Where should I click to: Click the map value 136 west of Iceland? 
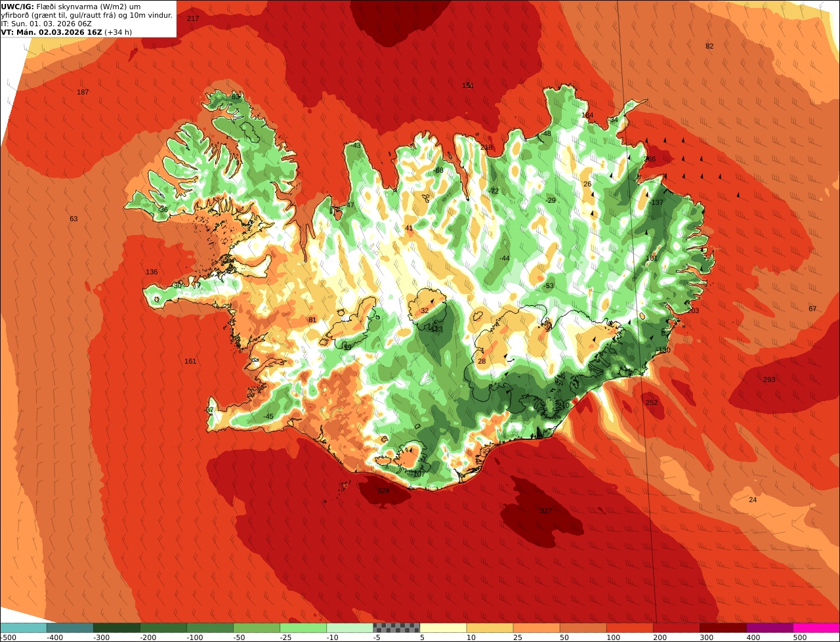tap(152, 272)
